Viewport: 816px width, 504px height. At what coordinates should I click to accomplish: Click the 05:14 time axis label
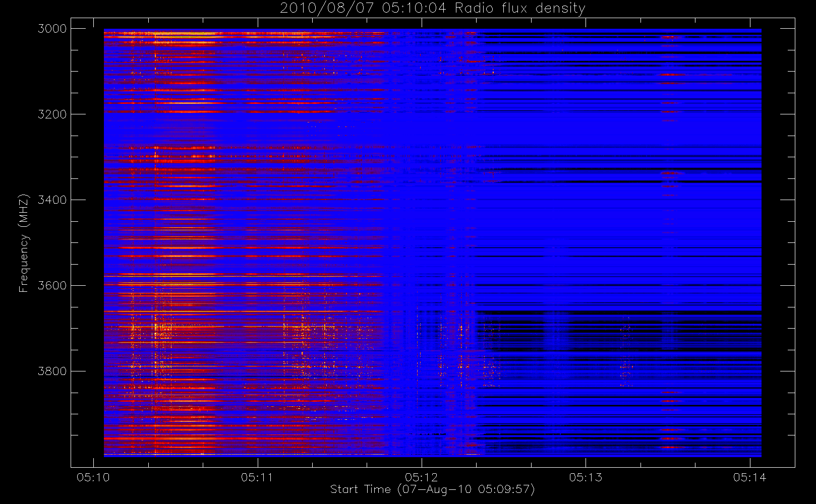coord(750,477)
